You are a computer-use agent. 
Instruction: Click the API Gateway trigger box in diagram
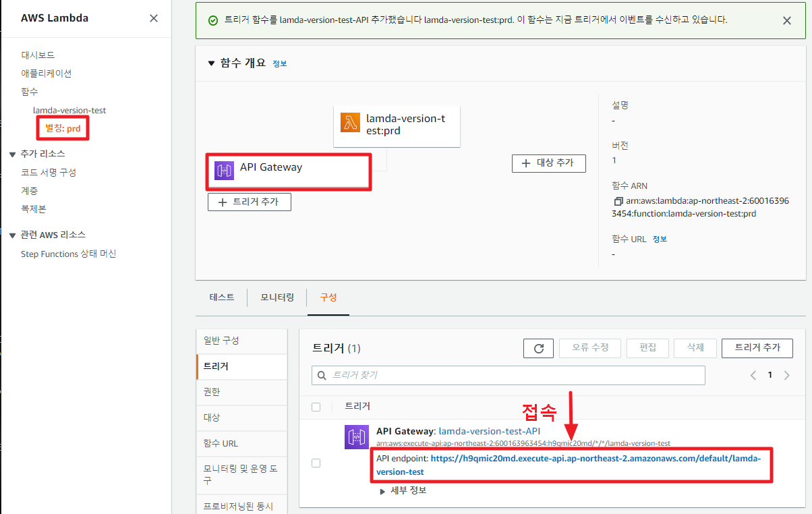point(289,172)
